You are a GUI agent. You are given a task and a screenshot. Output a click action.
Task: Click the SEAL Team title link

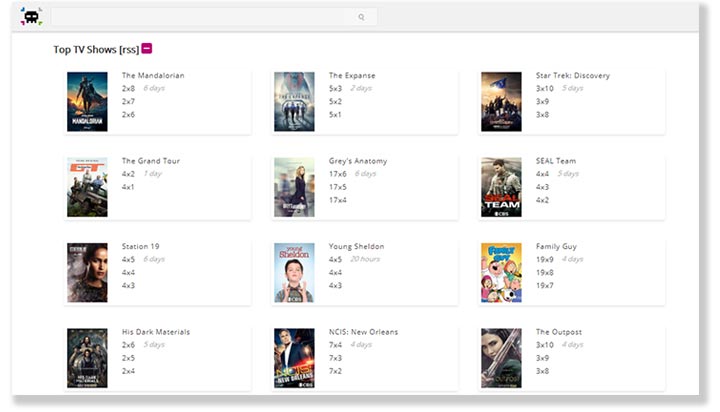[x=555, y=161]
